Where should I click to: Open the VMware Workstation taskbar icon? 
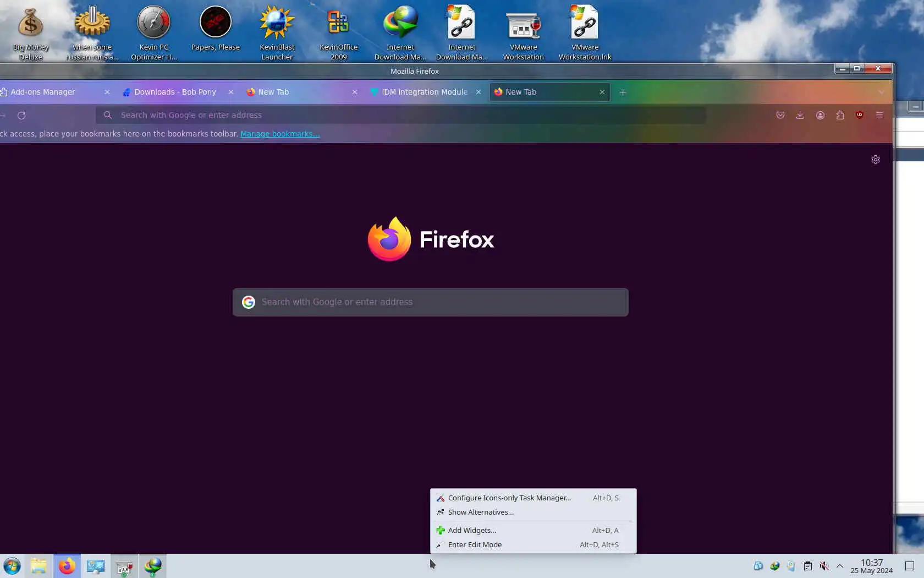124,566
